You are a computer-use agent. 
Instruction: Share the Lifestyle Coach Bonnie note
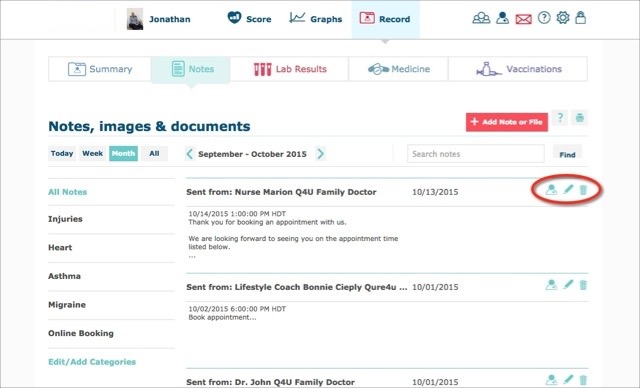click(551, 285)
